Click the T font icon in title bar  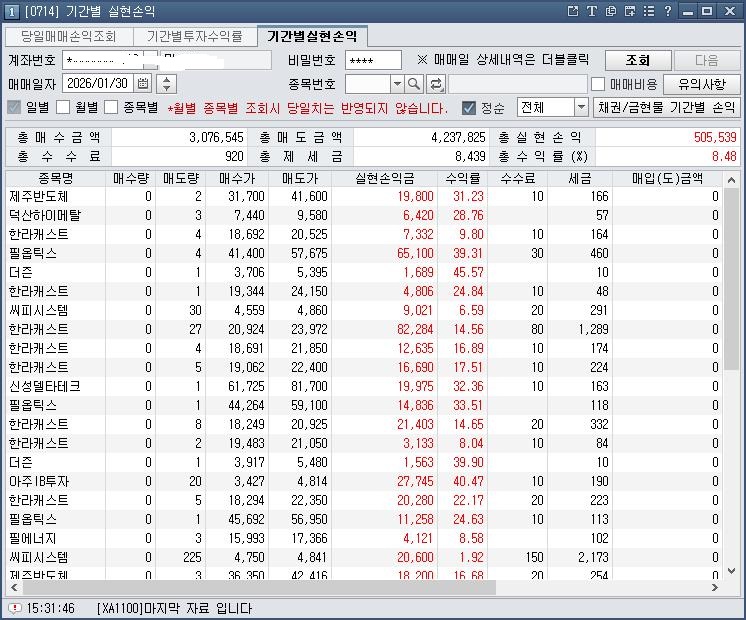(591, 11)
